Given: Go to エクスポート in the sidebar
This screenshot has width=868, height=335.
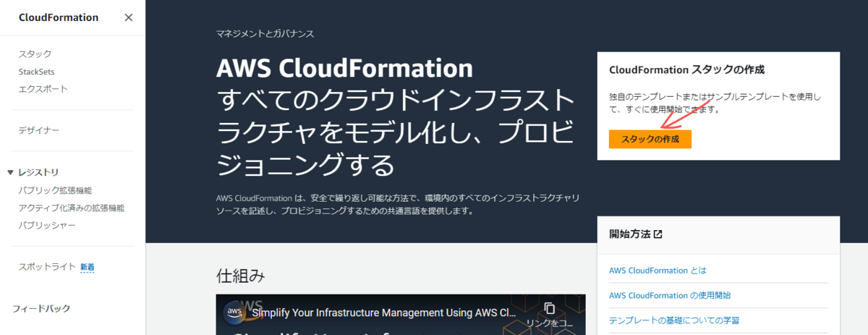Looking at the screenshot, I should point(43,89).
